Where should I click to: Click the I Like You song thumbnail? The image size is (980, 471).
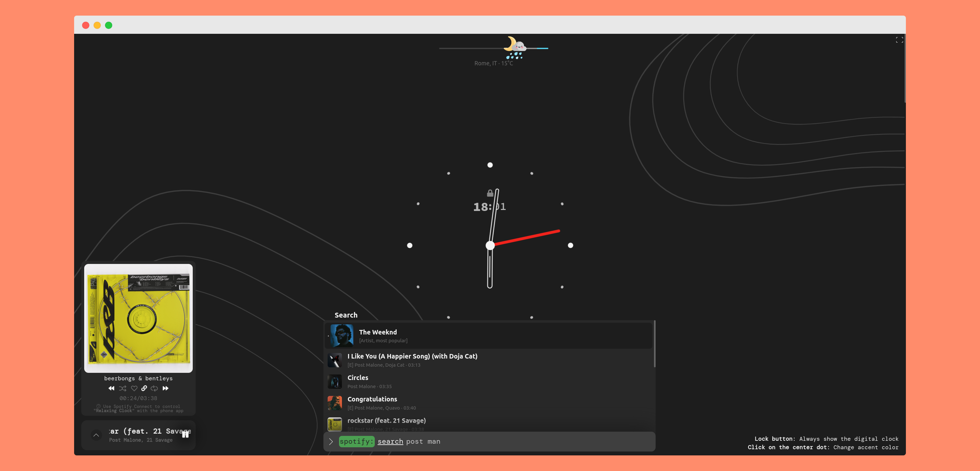point(334,360)
